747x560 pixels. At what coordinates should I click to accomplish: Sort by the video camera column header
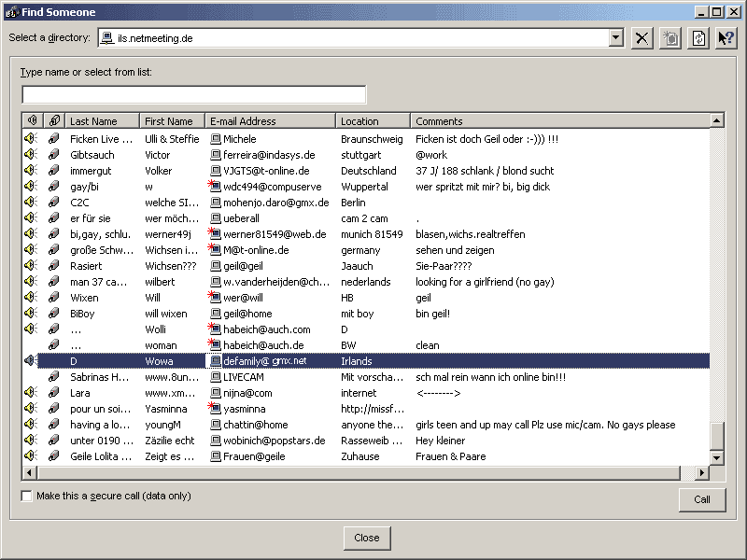54,121
